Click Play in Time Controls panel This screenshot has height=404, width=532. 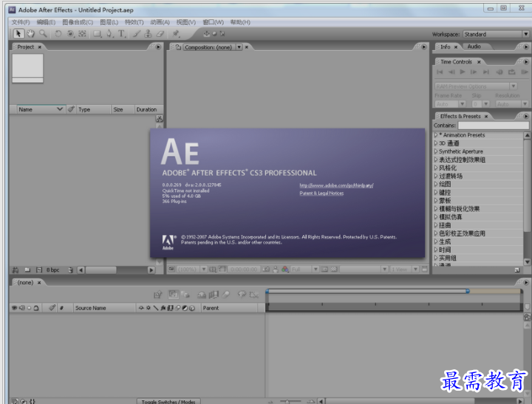462,72
